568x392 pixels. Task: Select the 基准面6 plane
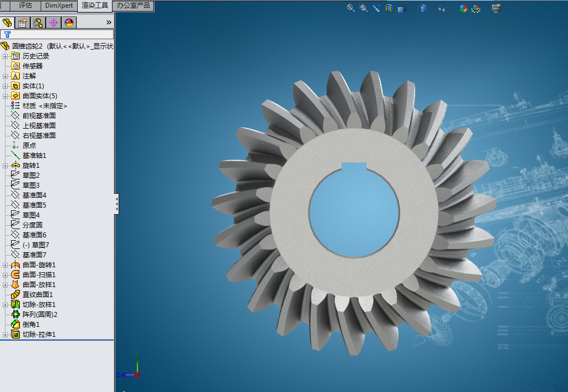[x=29, y=235]
